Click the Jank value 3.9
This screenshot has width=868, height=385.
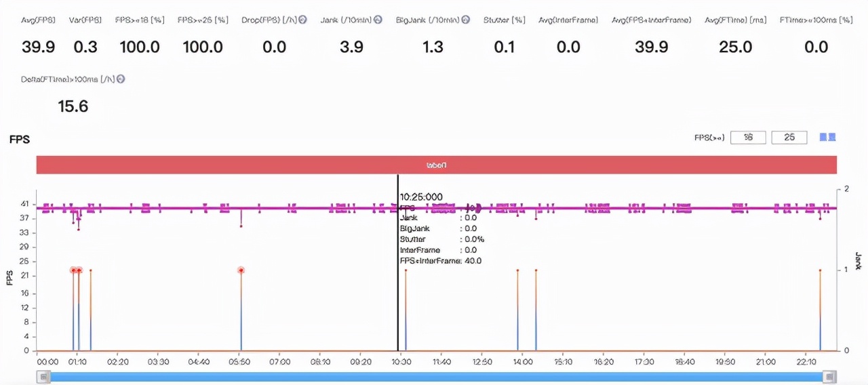pos(351,47)
